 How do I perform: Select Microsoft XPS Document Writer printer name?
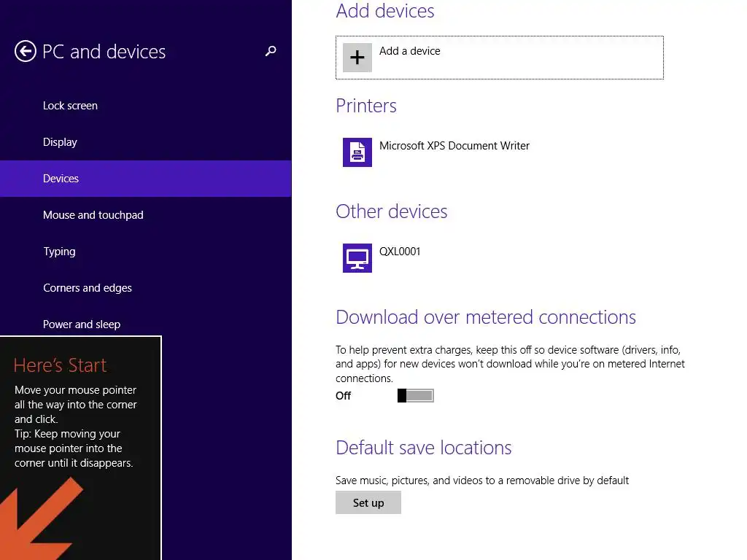tap(454, 146)
